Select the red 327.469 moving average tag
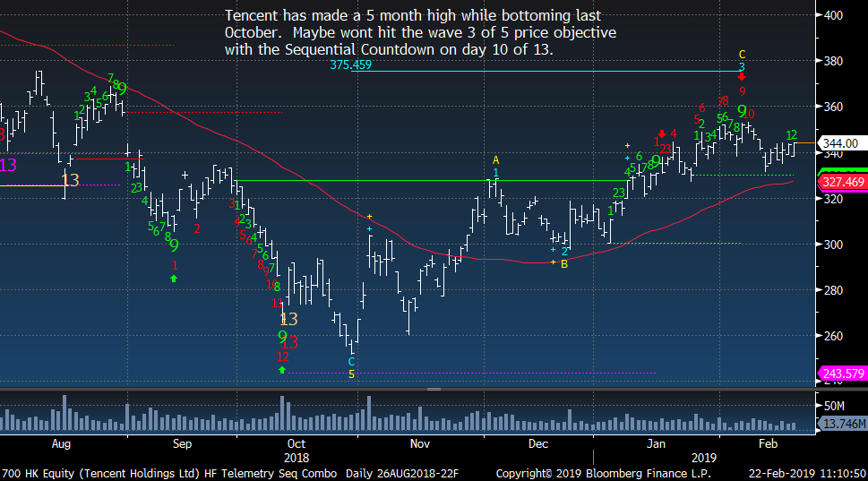This screenshot has width=868, height=481. (843, 182)
